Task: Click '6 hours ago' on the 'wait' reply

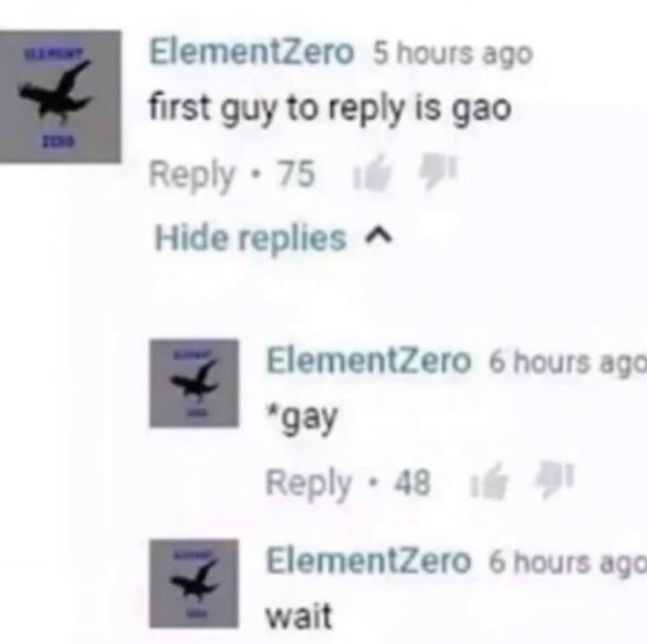Action: pyautogui.click(x=568, y=563)
